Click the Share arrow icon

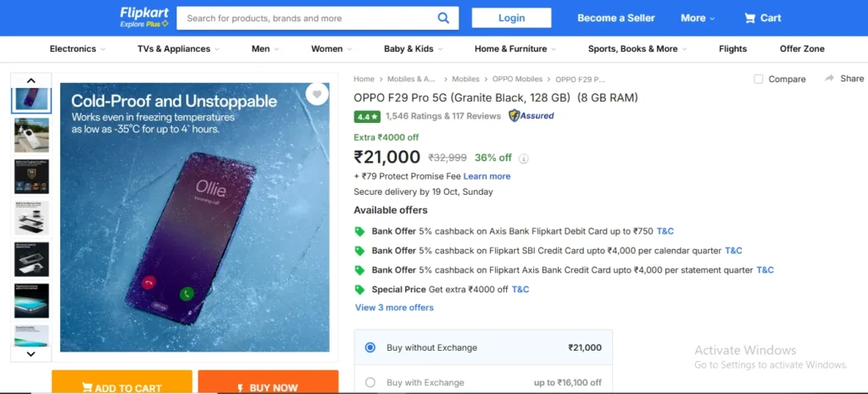click(x=829, y=79)
